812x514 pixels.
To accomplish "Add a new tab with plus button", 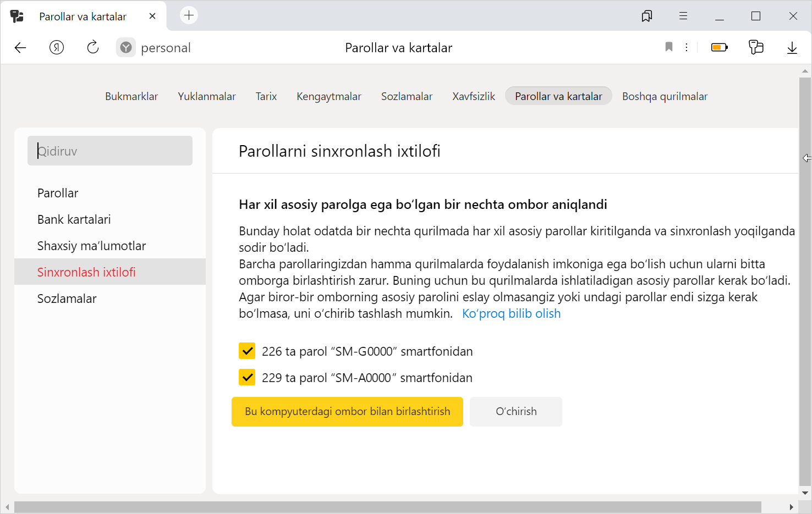I will click(189, 15).
